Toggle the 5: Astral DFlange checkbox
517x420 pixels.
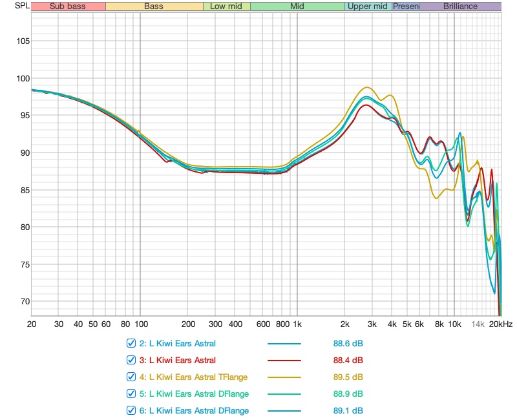coord(131,394)
